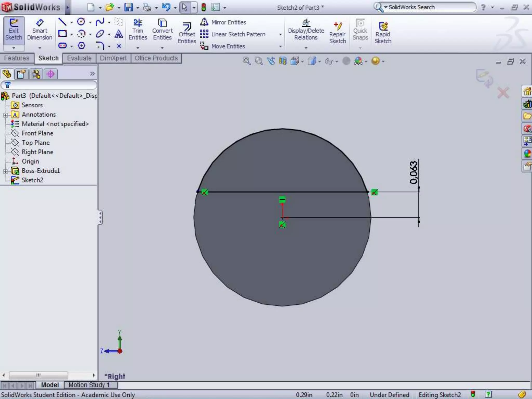Click the Display/Delete Relations button
The height and width of the screenshot is (399, 532).
[x=306, y=30]
